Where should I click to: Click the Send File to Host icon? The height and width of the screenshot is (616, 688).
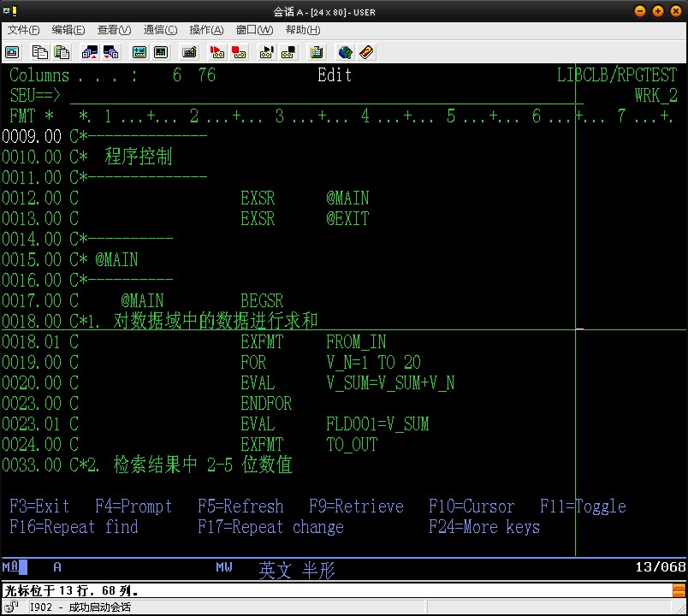[89, 52]
